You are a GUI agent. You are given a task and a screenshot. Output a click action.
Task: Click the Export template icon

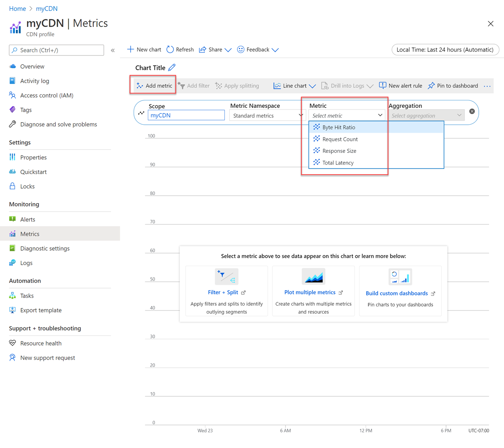click(x=13, y=310)
